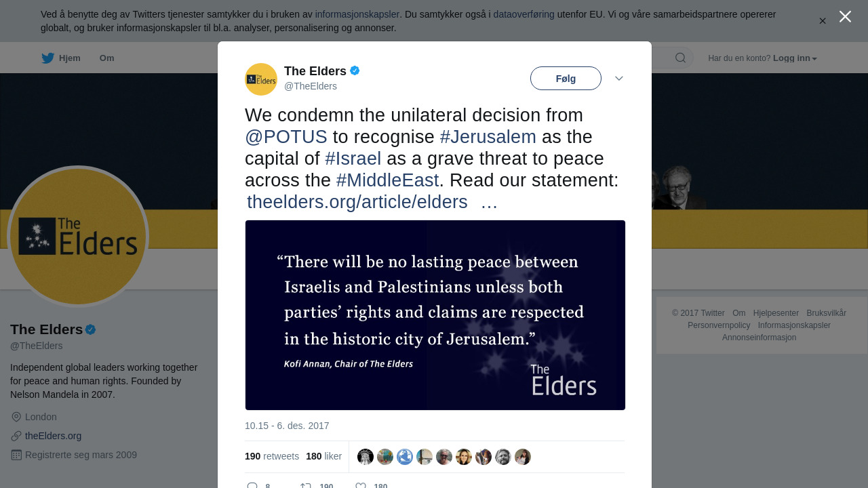Image resolution: width=868 pixels, height=488 pixels.
Task: Click the Statue of Liberty liker avatar
Action: click(x=366, y=457)
